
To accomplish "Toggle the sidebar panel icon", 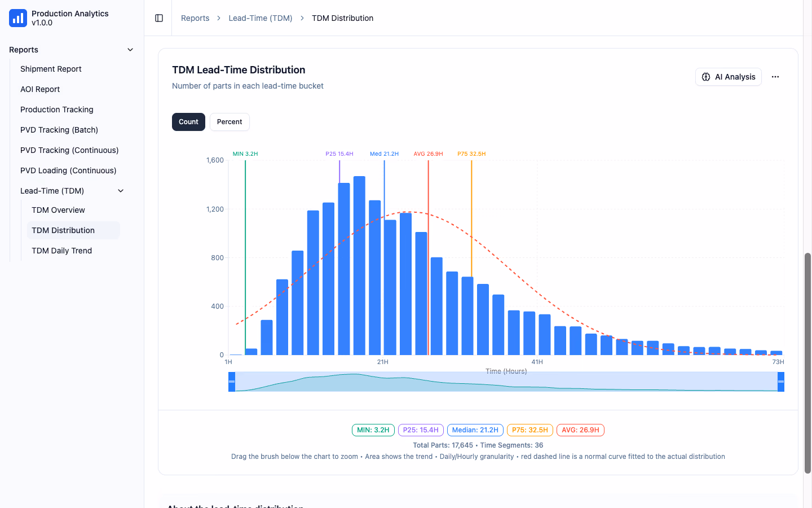I will tap(159, 18).
